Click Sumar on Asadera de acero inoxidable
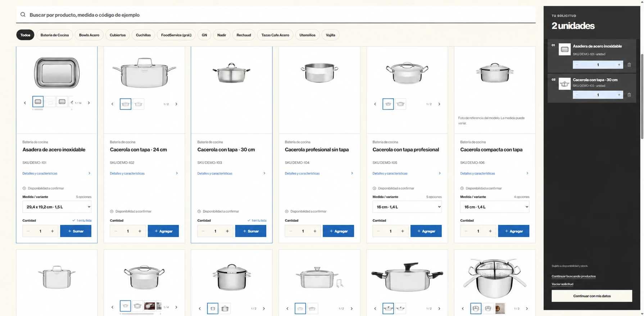The width and height of the screenshot is (644, 316). click(x=76, y=231)
